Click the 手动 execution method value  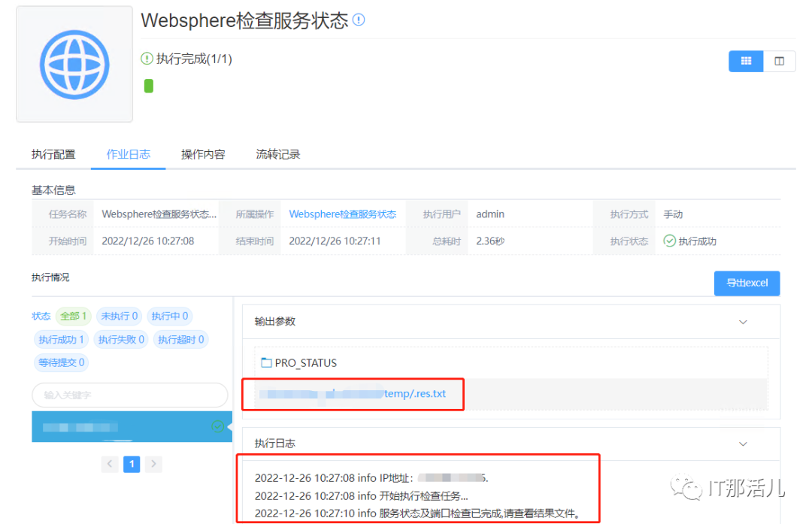673,214
